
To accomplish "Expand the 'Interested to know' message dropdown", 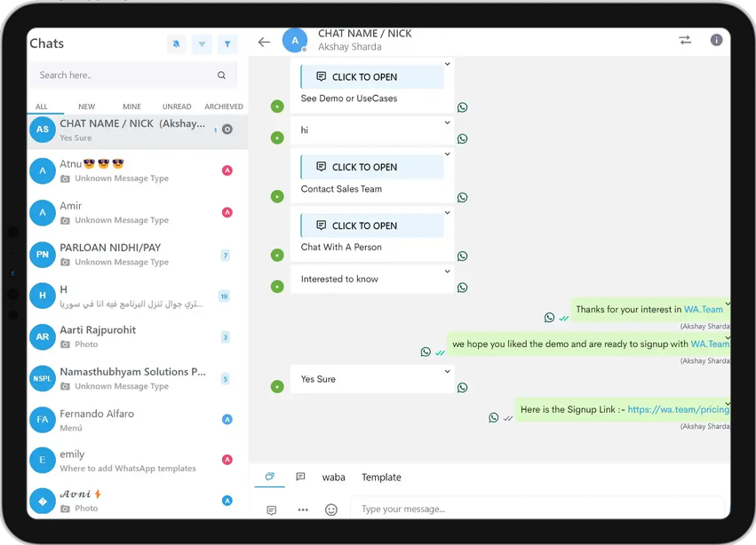I will (447, 272).
